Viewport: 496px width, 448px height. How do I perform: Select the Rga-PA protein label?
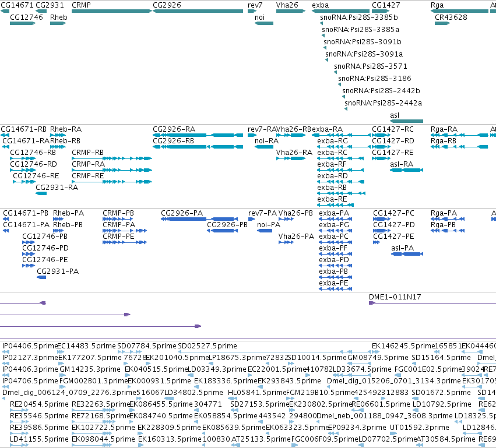[x=444, y=213]
